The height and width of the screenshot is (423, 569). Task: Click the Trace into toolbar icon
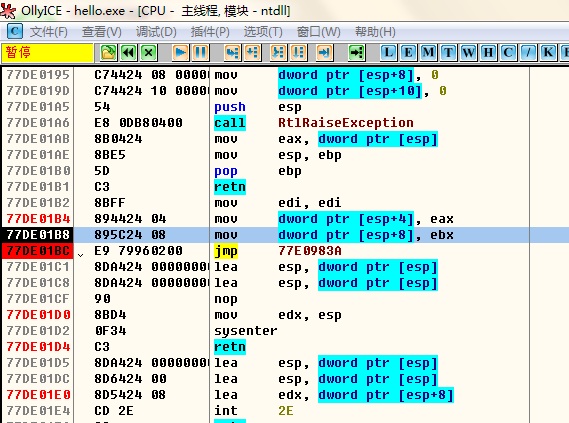[278, 53]
